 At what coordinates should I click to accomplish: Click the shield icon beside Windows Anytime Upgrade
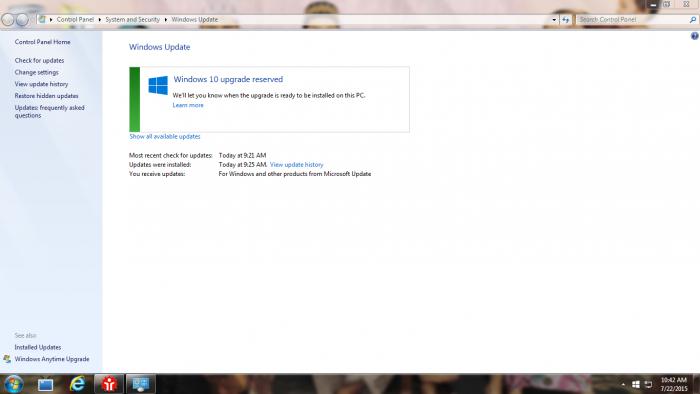point(7,359)
